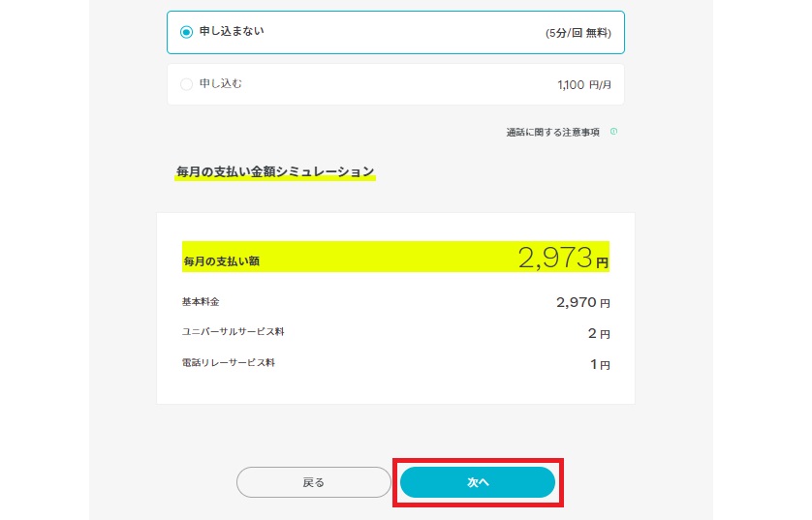The width and height of the screenshot is (812, 520).
Task: Click the (5分/回 無料) price text
Action: coord(578,33)
